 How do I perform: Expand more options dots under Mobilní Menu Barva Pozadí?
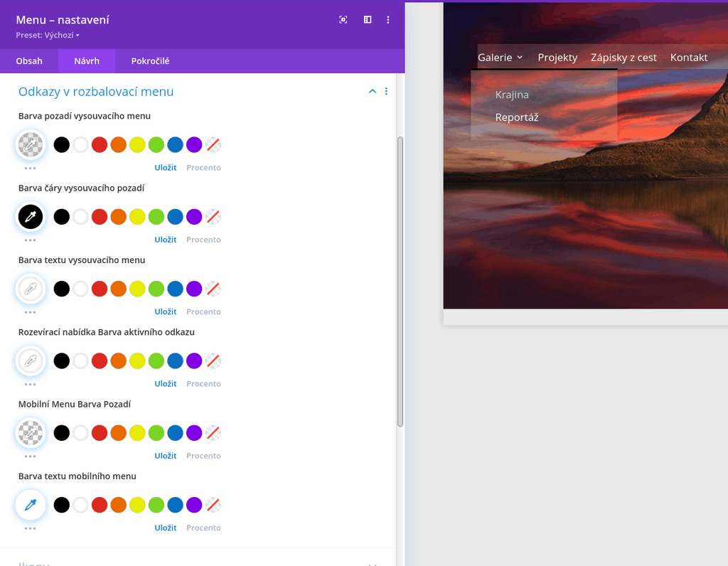30,456
